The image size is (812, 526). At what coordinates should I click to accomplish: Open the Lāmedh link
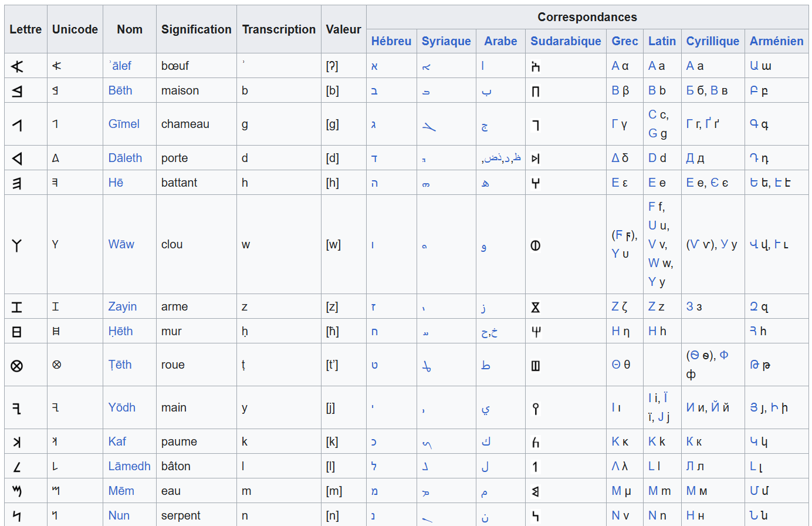coord(129,466)
